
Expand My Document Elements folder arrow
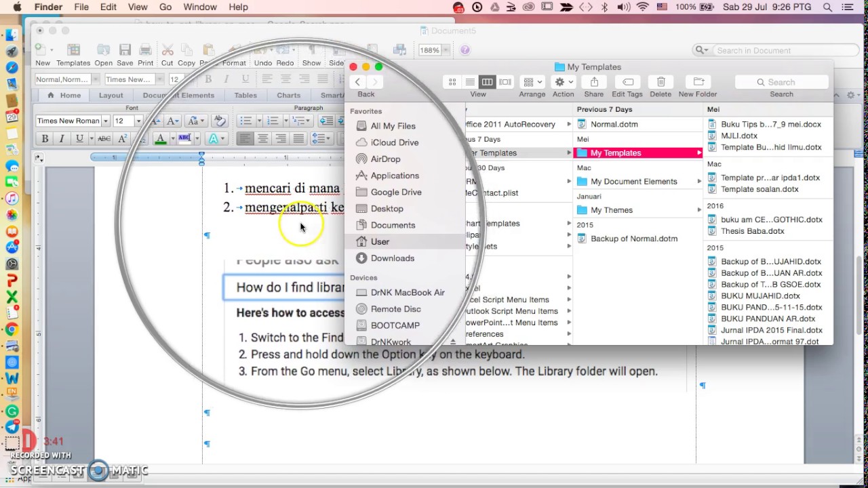(699, 182)
